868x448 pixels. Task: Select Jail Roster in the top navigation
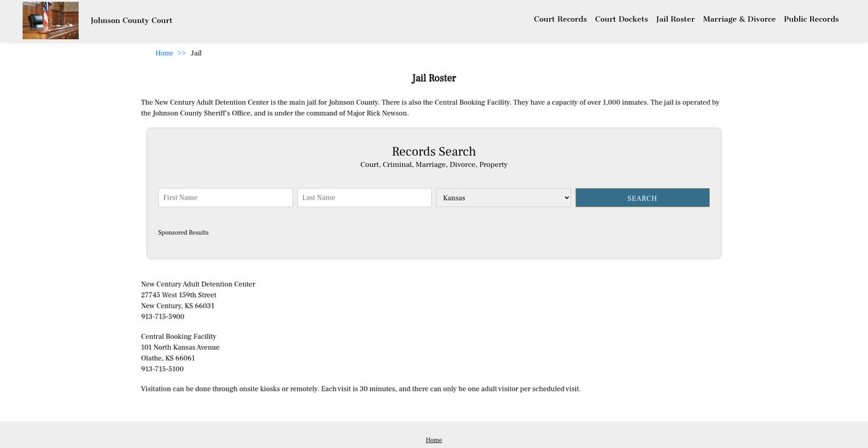coord(676,20)
